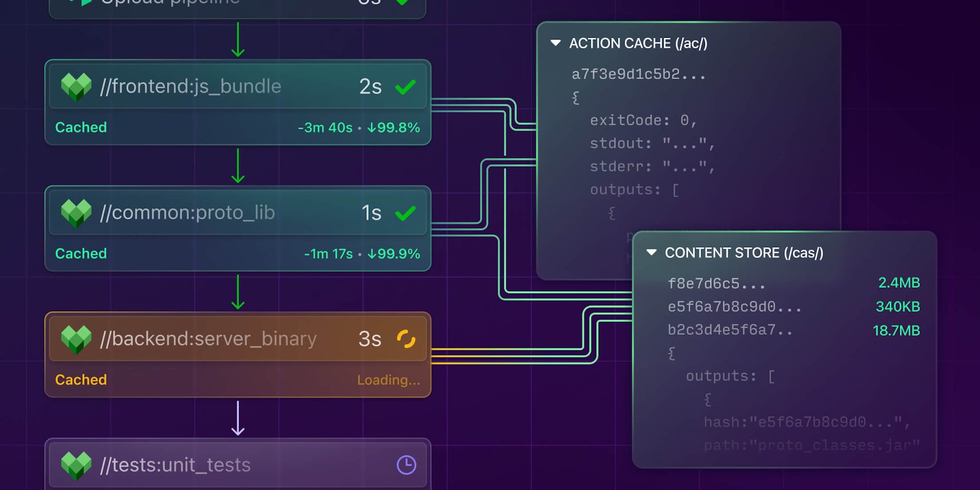
Task: Click the -3m 40s time savings stat
Action: pyautogui.click(x=325, y=128)
